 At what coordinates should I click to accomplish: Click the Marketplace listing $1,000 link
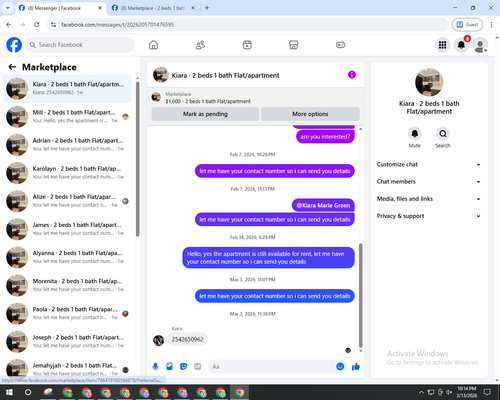[208, 101]
